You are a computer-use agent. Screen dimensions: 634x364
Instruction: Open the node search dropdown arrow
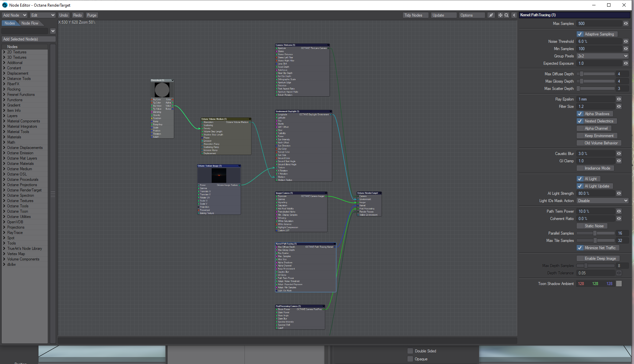pyautogui.click(x=53, y=31)
